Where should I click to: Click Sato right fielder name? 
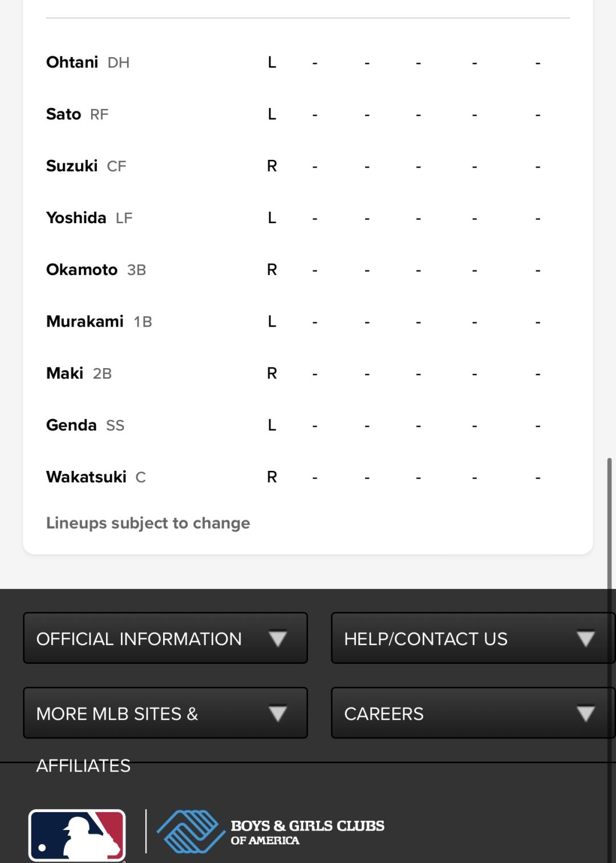(63, 114)
